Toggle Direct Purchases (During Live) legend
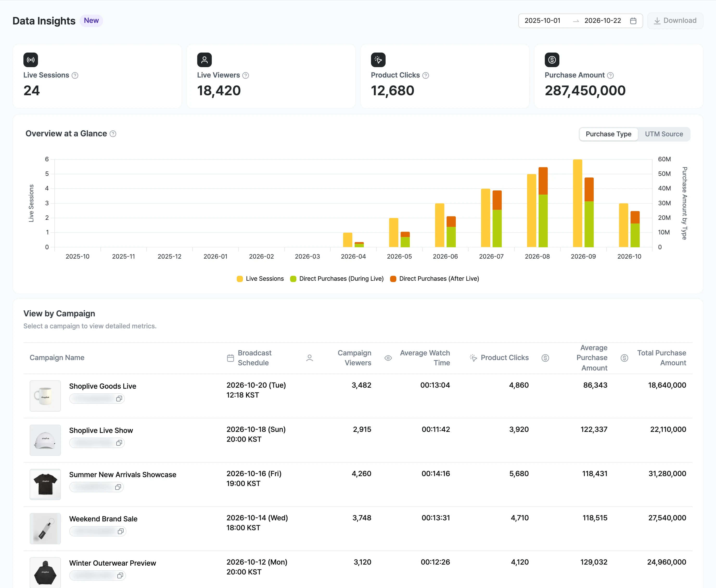The width and height of the screenshot is (716, 588). click(x=337, y=279)
